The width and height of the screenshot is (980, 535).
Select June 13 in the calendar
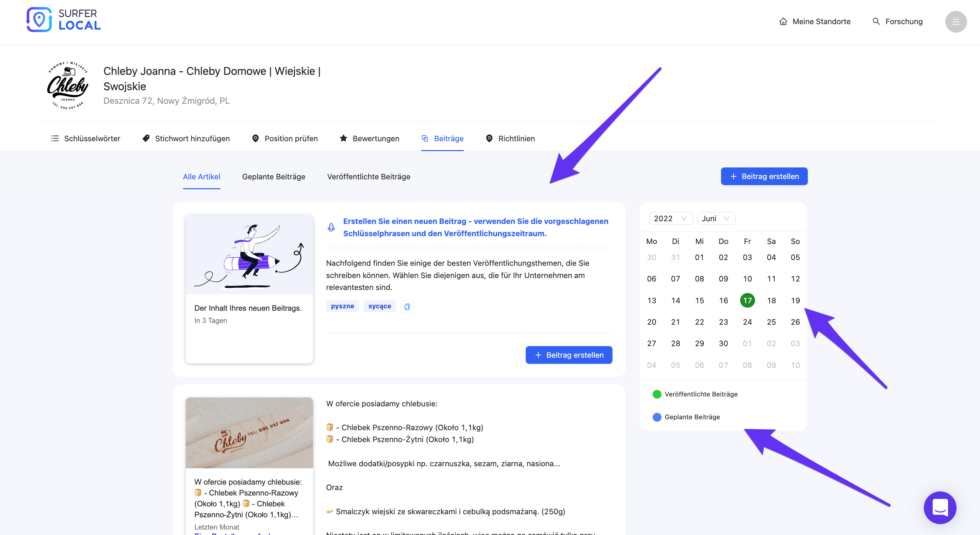click(x=651, y=300)
